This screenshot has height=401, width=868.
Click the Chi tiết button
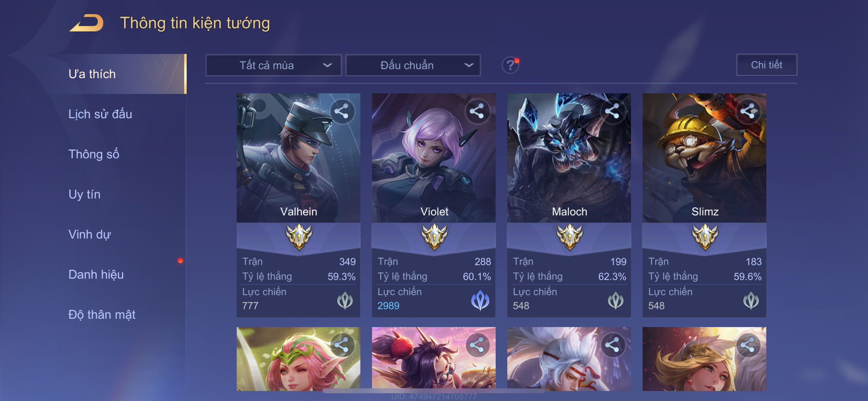point(767,65)
